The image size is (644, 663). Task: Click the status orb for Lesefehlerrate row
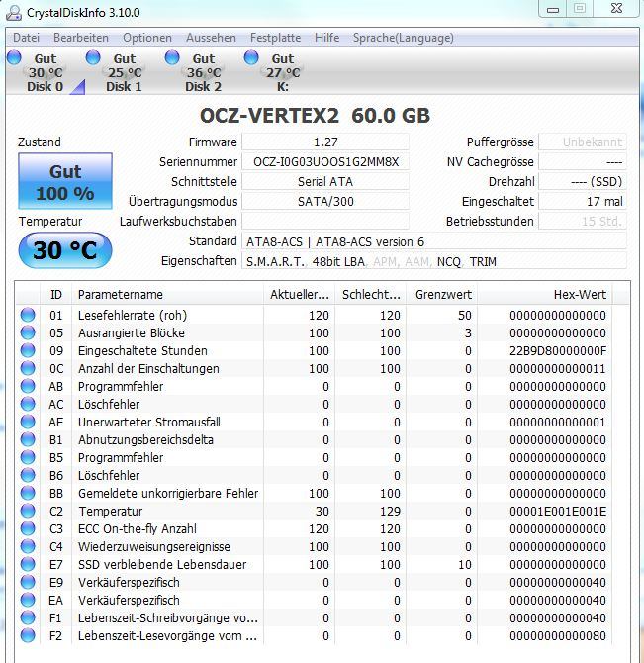pyautogui.click(x=28, y=315)
